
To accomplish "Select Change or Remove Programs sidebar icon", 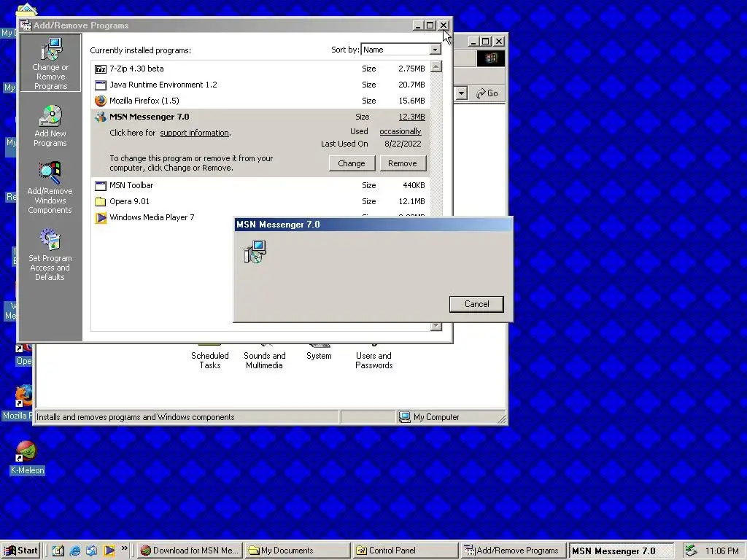I will coord(50,63).
